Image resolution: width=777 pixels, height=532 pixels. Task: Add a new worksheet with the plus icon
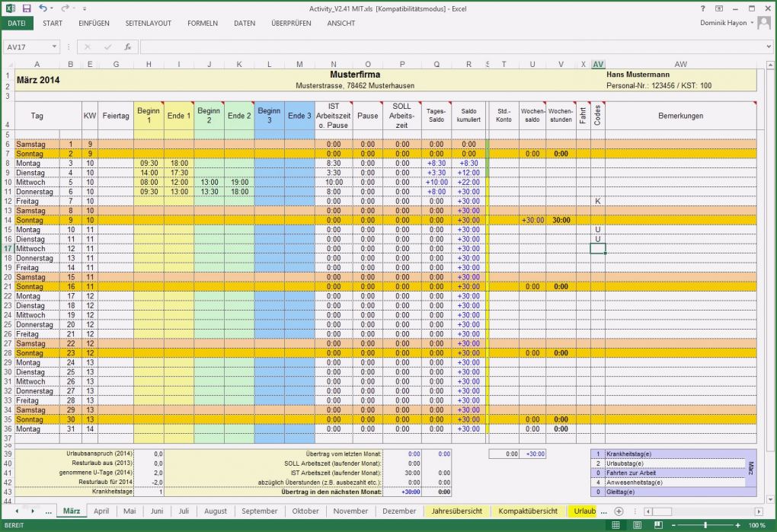618,511
